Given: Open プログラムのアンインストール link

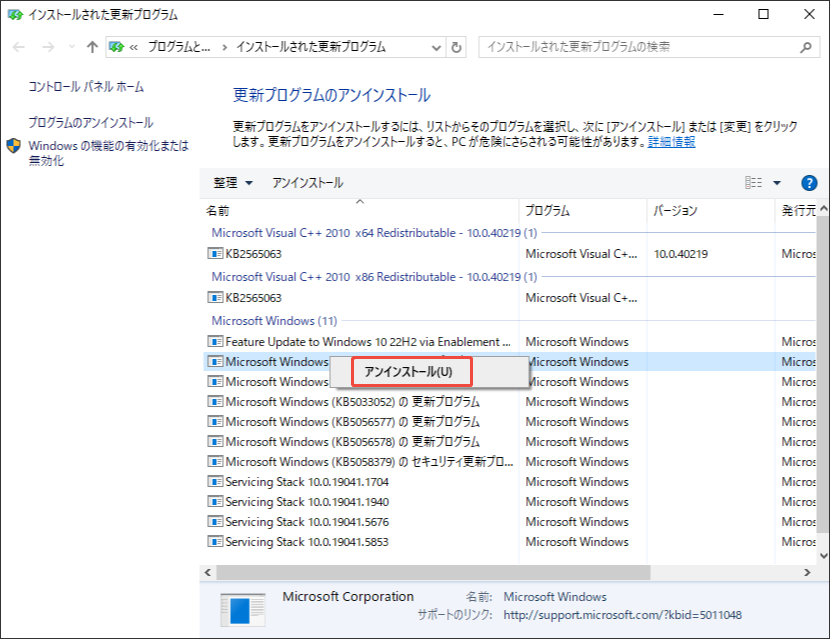Looking at the screenshot, I should point(91,122).
